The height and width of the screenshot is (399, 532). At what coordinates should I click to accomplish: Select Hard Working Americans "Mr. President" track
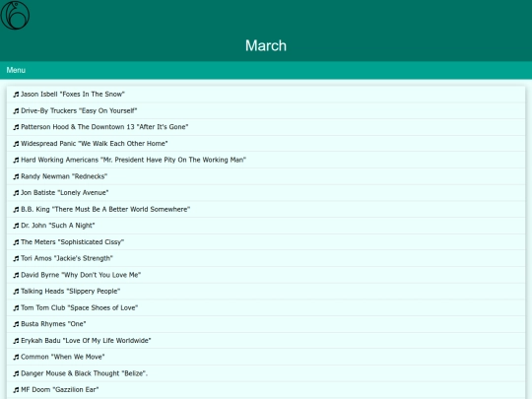click(x=266, y=161)
